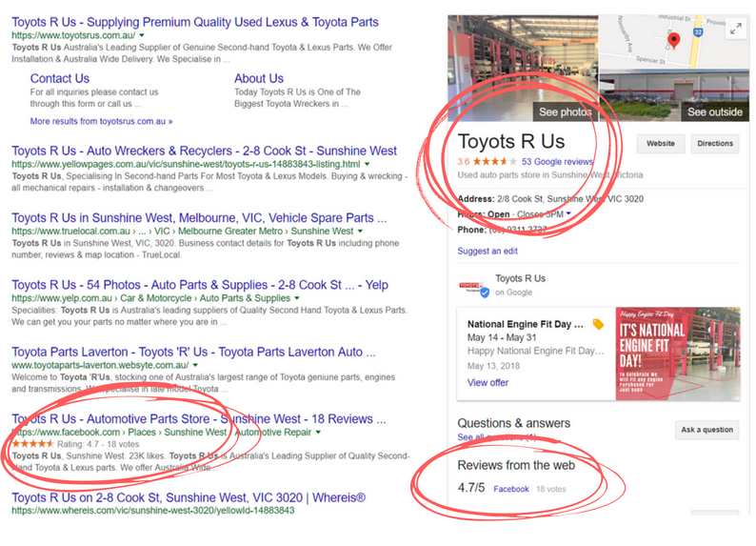Open the National Engine Fit Day post title
The width and height of the screenshot is (756, 546).
pyautogui.click(x=525, y=324)
